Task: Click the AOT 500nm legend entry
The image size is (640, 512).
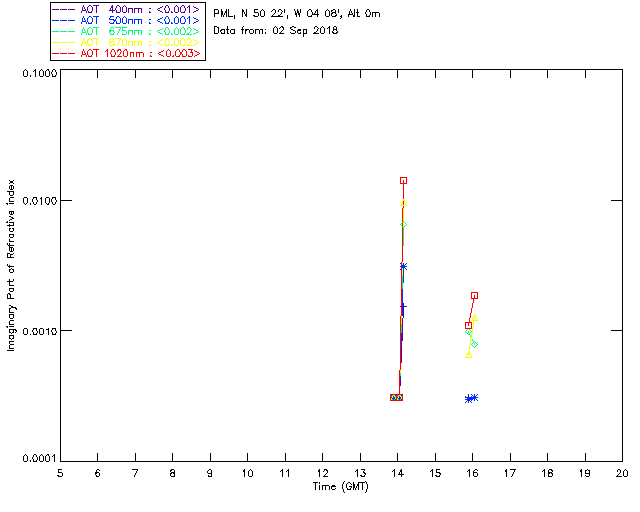Action: pos(127,20)
